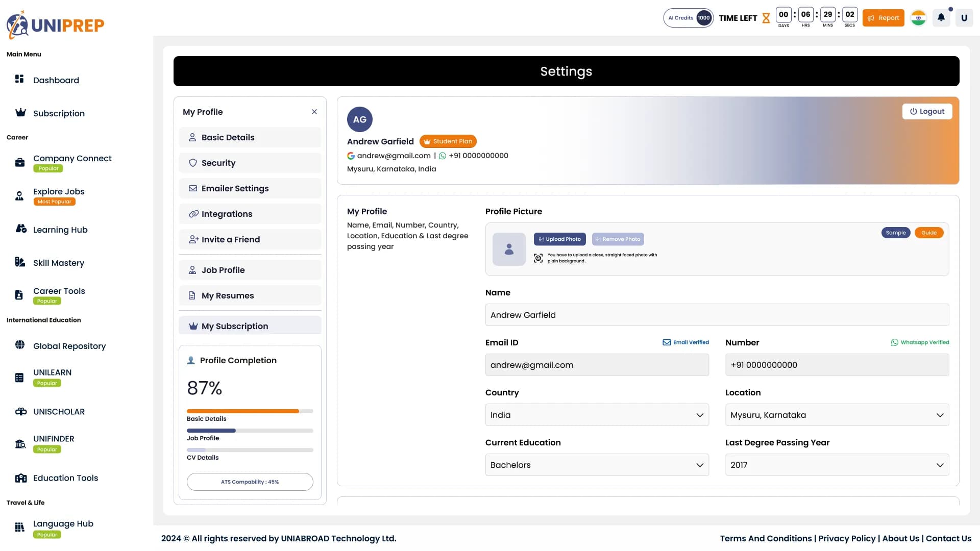Click the orange Guide button

(929, 233)
